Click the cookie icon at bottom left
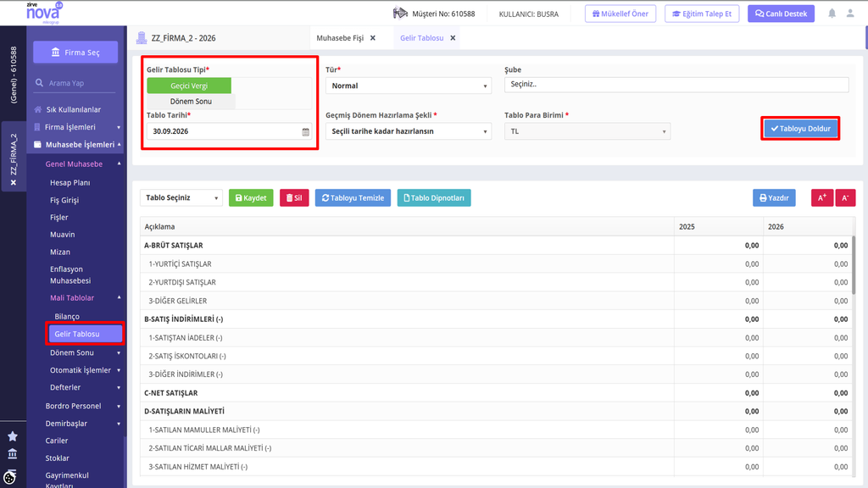Screen dimensions: 868x488 coord(10,477)
